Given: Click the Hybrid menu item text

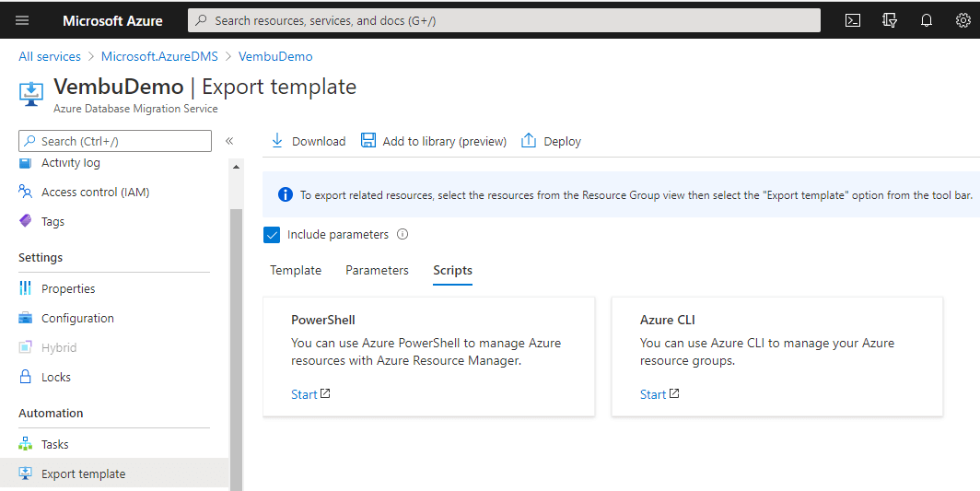Looking at the screenshot, I should coord(59,348).
